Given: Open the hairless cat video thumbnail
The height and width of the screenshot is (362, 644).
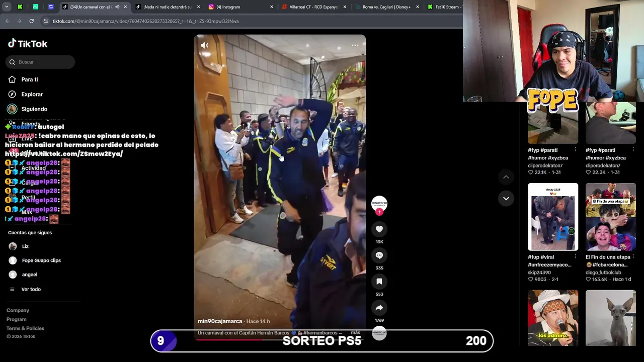Looking at the screenshot, I should click(610, 318).
